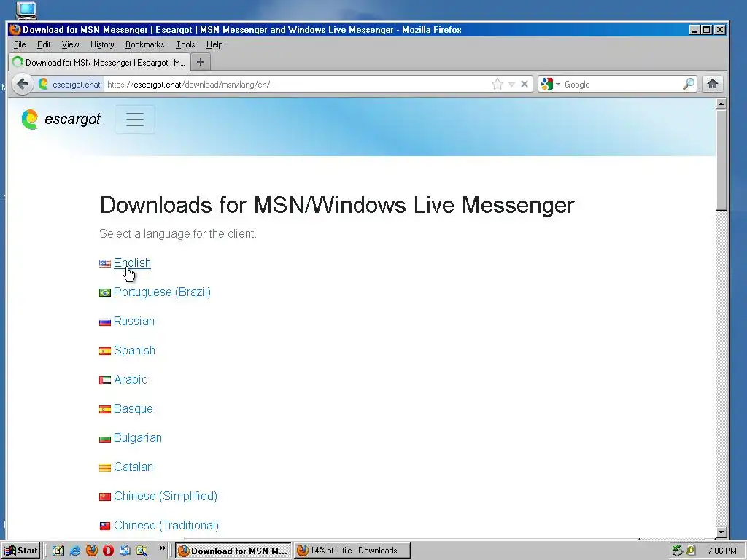Click the Arabic language link
747x560 pixels.
click(131, 379)
